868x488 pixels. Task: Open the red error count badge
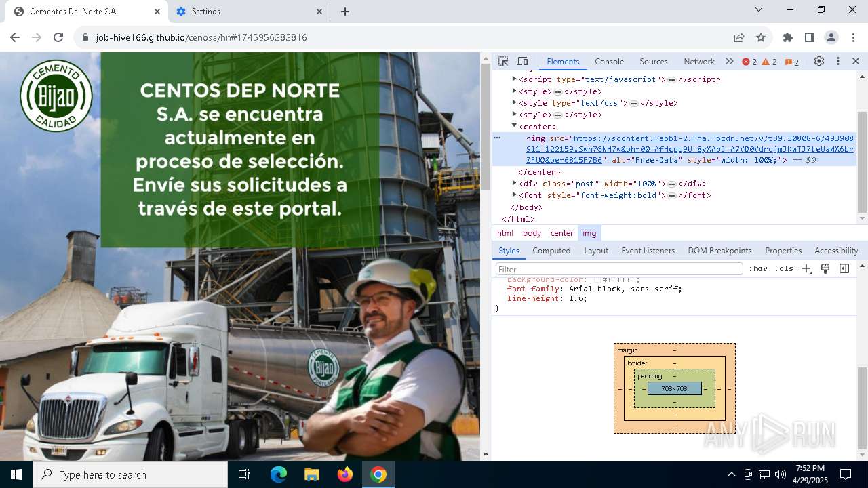tap(749, 62)
